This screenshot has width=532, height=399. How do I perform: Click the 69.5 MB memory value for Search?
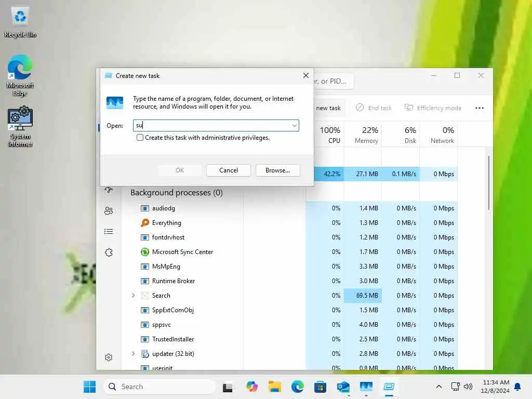pos(363,296)
